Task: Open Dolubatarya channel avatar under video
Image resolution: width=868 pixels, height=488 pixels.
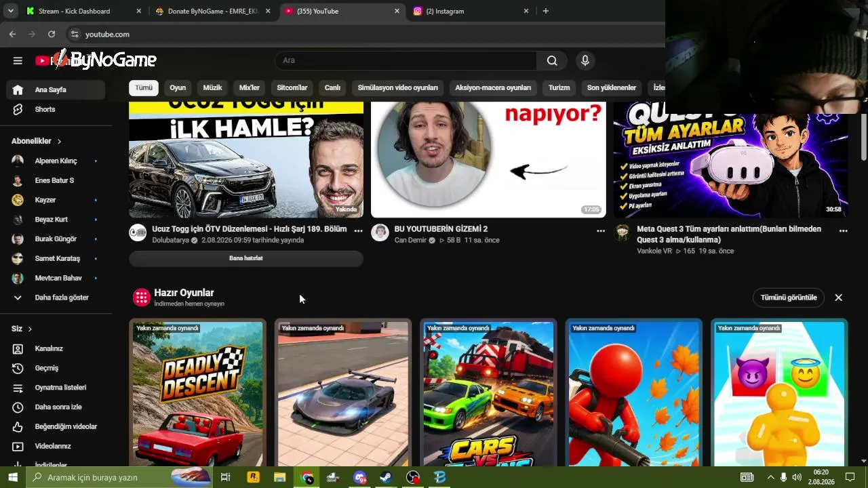Action: [x=138, y=232]
